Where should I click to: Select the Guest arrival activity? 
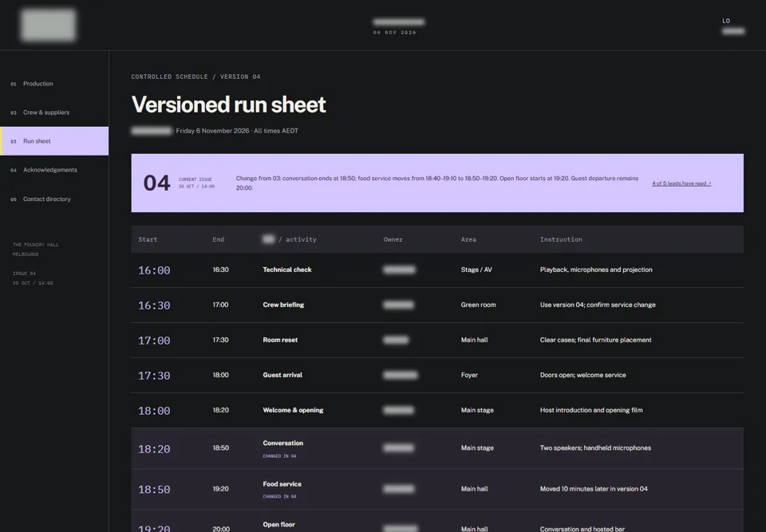282,375
